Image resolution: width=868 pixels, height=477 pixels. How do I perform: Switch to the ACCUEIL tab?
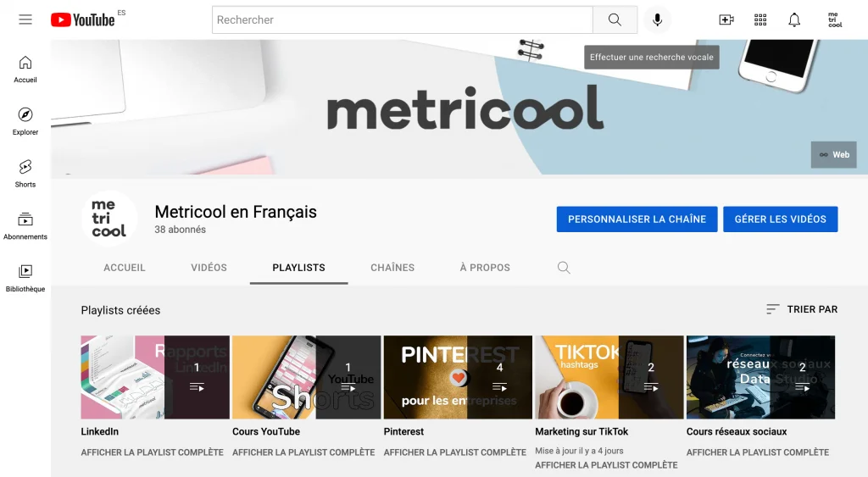tap(125, 268)
